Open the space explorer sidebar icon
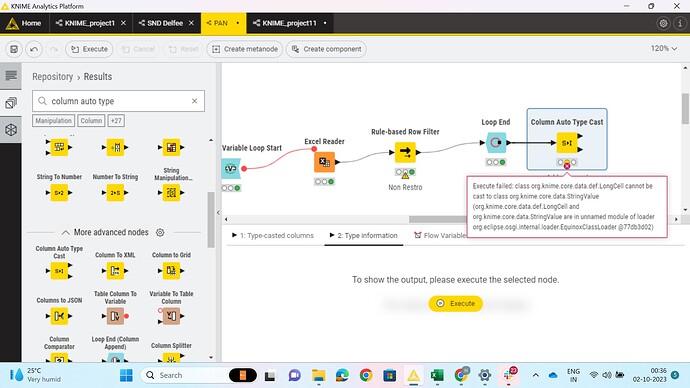This screenshot has height=388, width=690. pos(11,103)
